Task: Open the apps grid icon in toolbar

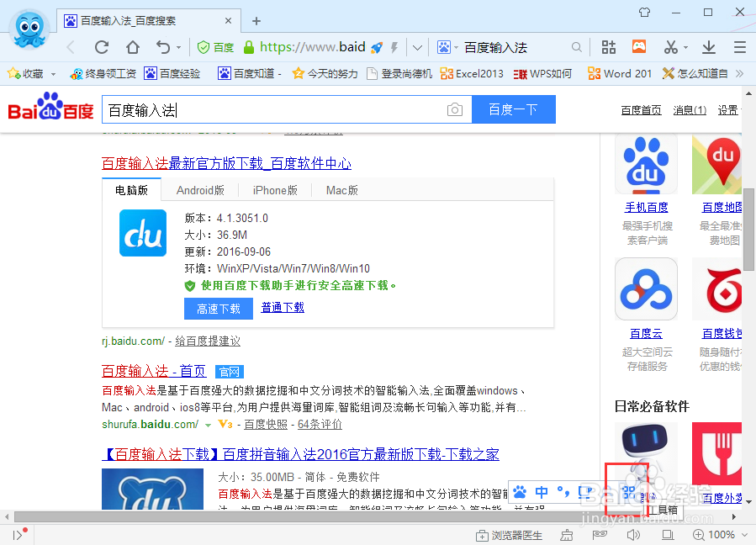Action: point(609,47)
